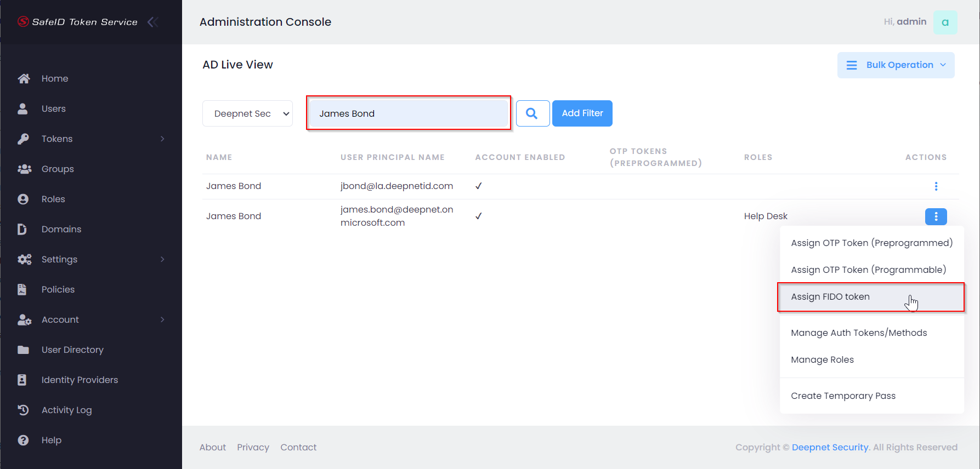Click the magnifier search button
This screenshot has height=469, width=980.
point(532,113)
